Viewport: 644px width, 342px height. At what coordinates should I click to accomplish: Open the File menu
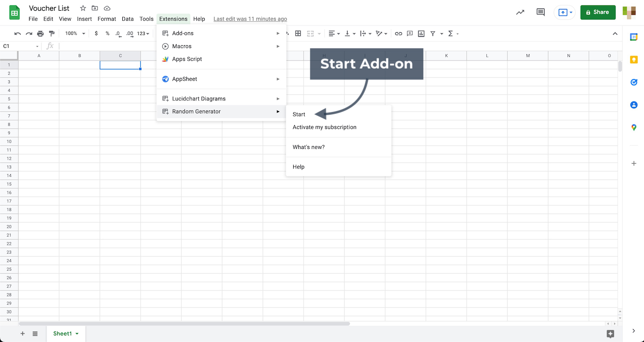[x=33, y=19]
